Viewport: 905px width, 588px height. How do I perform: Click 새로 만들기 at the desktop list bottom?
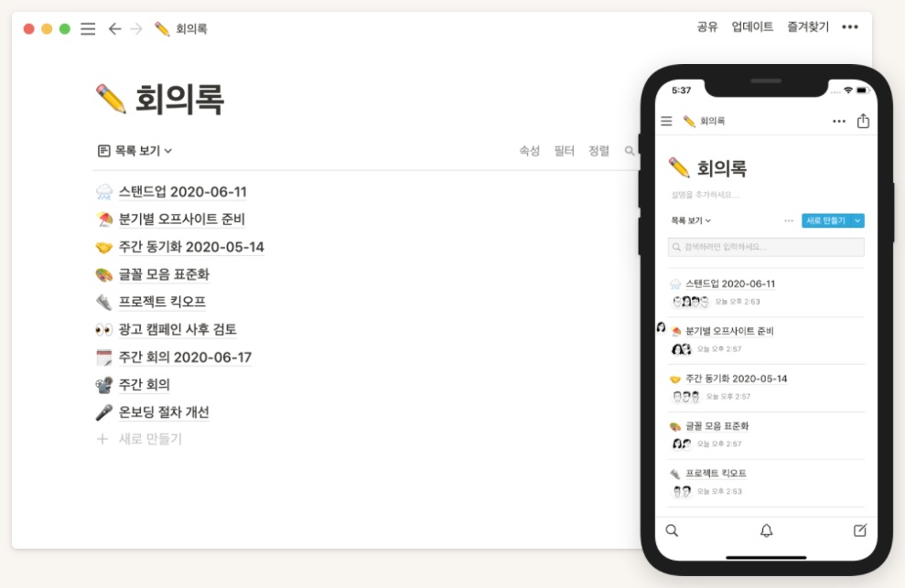point(150,439)
